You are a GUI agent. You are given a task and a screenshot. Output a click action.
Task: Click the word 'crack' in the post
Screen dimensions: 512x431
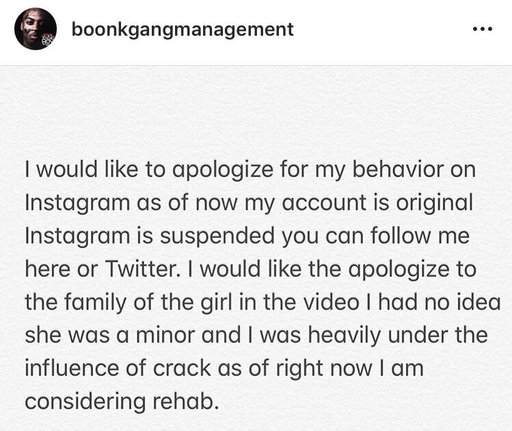tap(182, 368)
